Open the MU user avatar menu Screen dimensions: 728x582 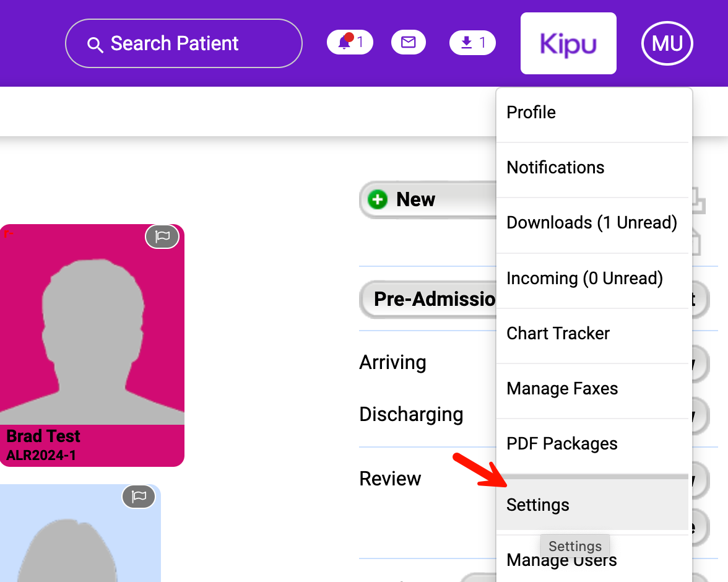[x=667, y=44]
